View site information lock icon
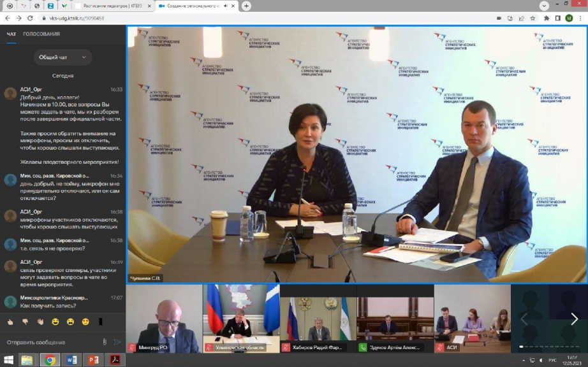 click(x=44, y=18)
